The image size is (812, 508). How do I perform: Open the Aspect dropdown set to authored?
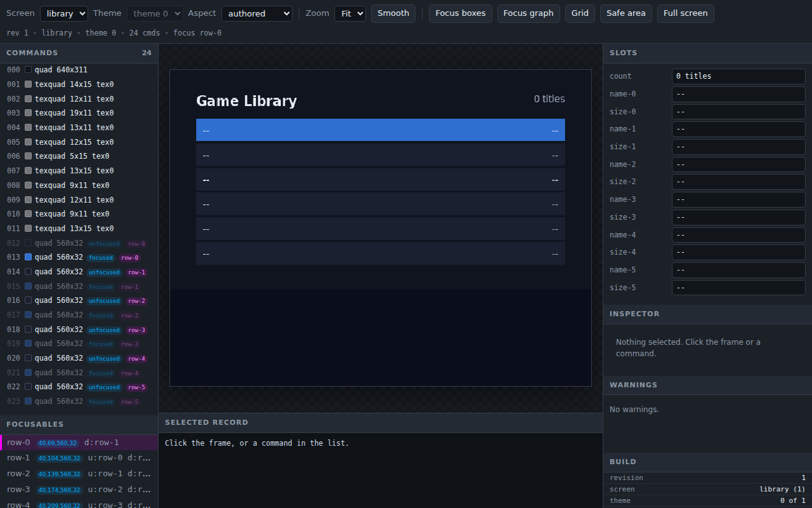pos(257,13)
